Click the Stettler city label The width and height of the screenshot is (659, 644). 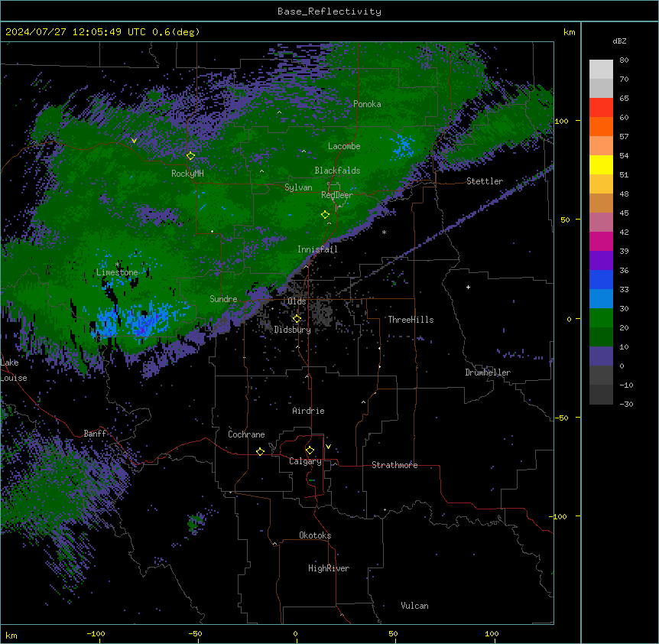tap(485, 181)
